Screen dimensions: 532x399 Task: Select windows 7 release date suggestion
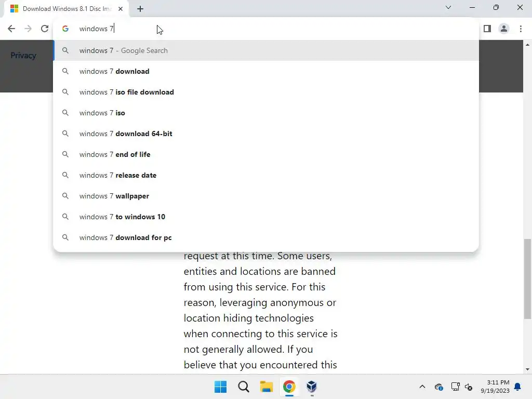coord(267,175)
